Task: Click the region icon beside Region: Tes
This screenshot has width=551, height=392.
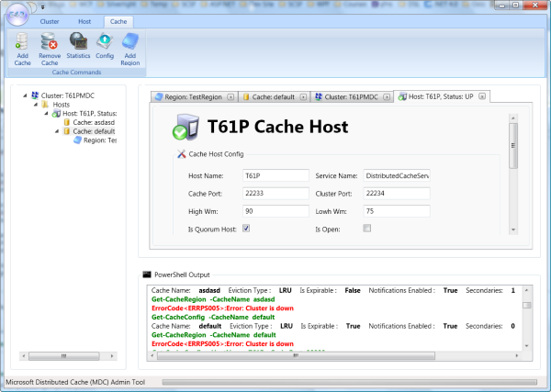Action: click(x=77, y=140)
